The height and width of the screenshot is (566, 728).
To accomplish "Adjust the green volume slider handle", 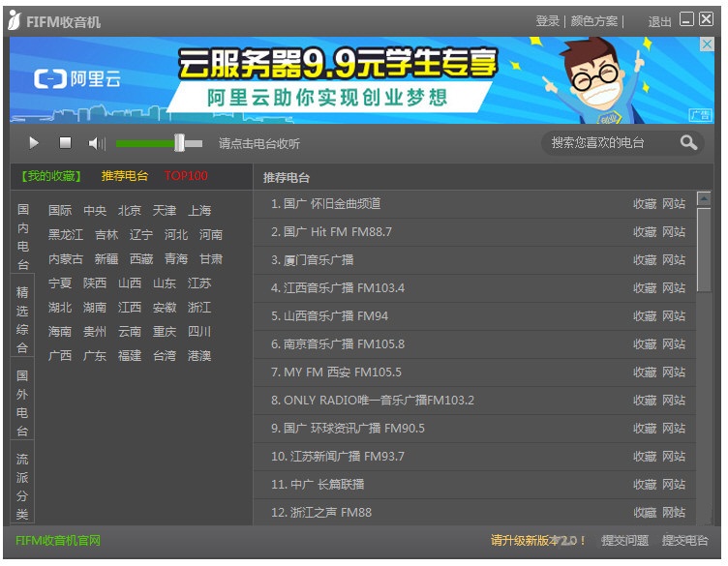I will click(179, 143).
